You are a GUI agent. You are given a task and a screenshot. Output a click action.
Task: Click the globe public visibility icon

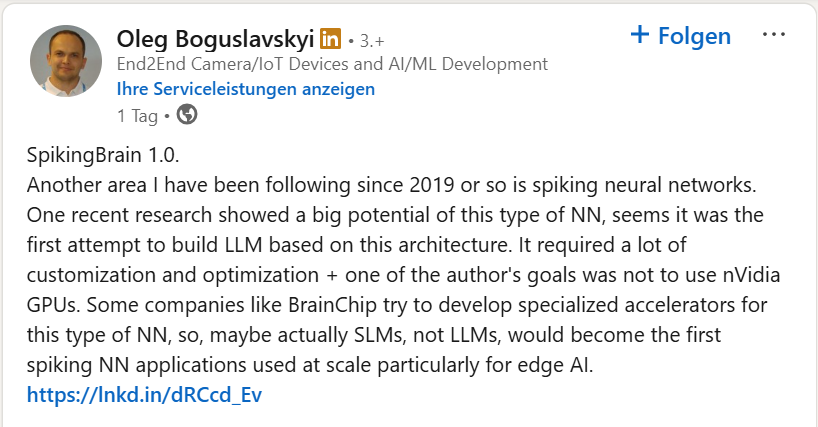[186, 115]
